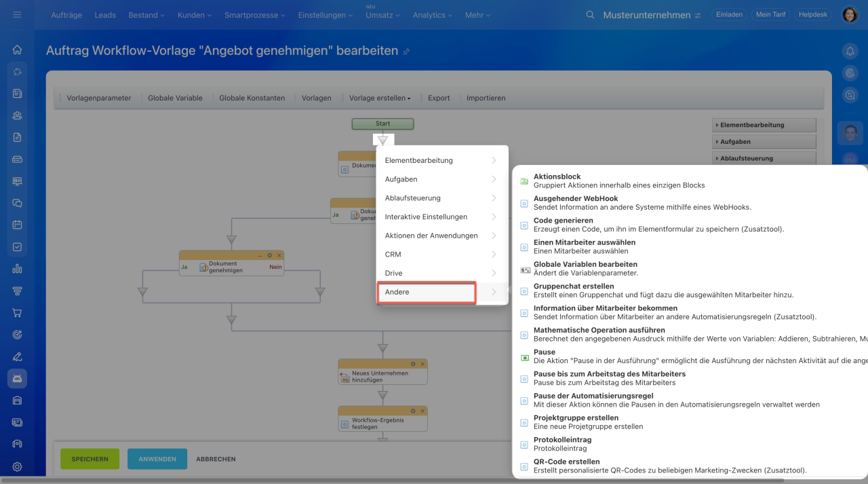Open the notifications bell icon
868x484 pixels.
click(x=850, y=51)
